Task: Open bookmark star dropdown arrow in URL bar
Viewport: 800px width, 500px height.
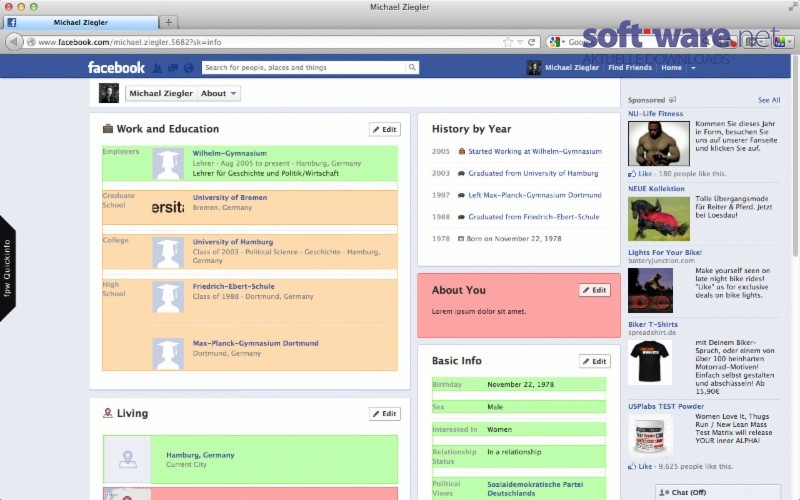Action: [520, 42]
